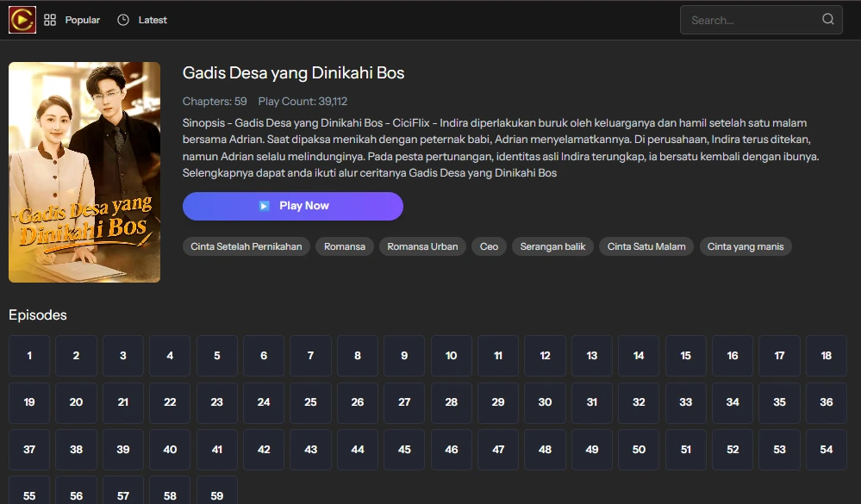Select episode 59
This screenshot has width=861, height=504.
(x=216, y=494)
